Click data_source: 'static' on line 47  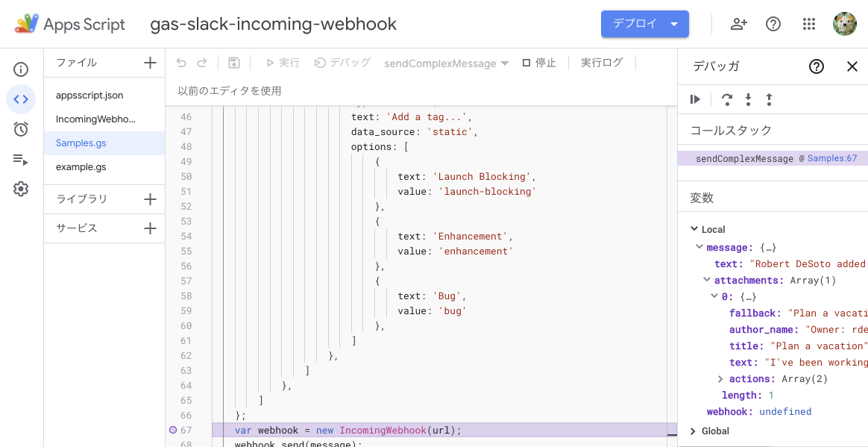(x=414, y=132)
